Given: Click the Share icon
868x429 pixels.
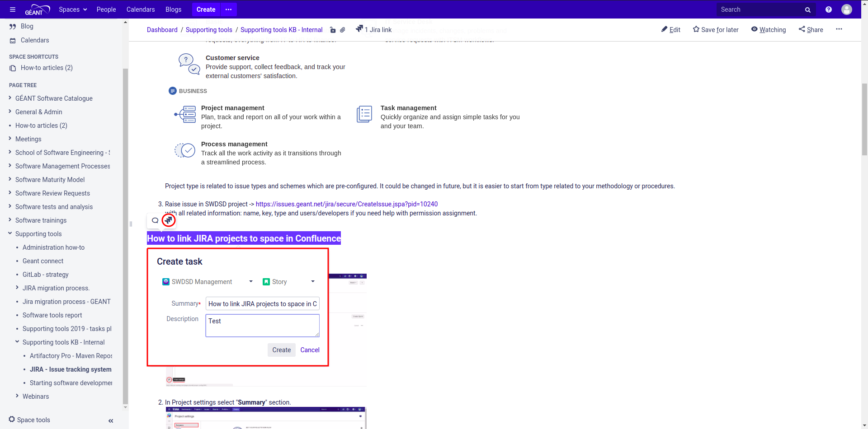Looking at the screenshot, I should (802, 29).
